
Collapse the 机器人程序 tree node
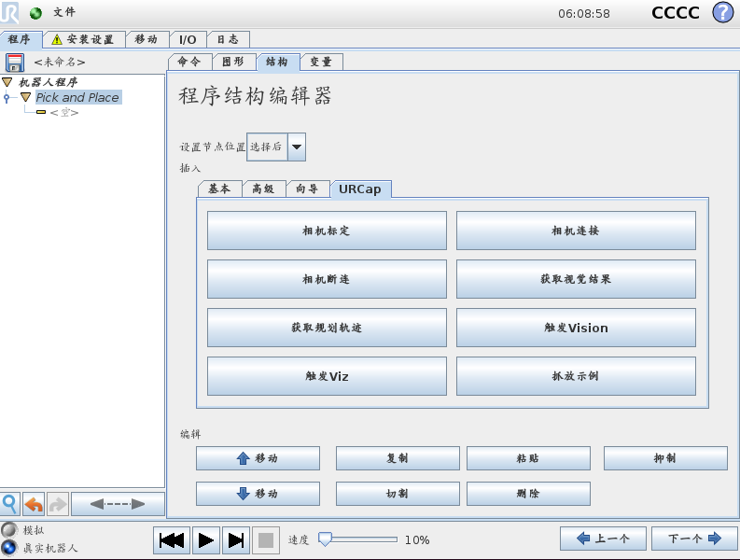(7, 82)
